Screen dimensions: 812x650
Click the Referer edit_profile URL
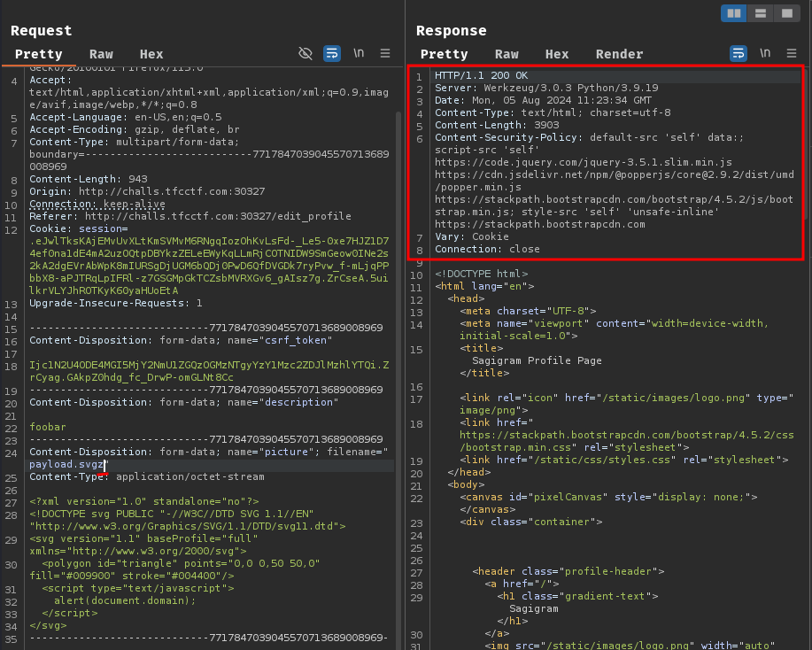[218, 216]
